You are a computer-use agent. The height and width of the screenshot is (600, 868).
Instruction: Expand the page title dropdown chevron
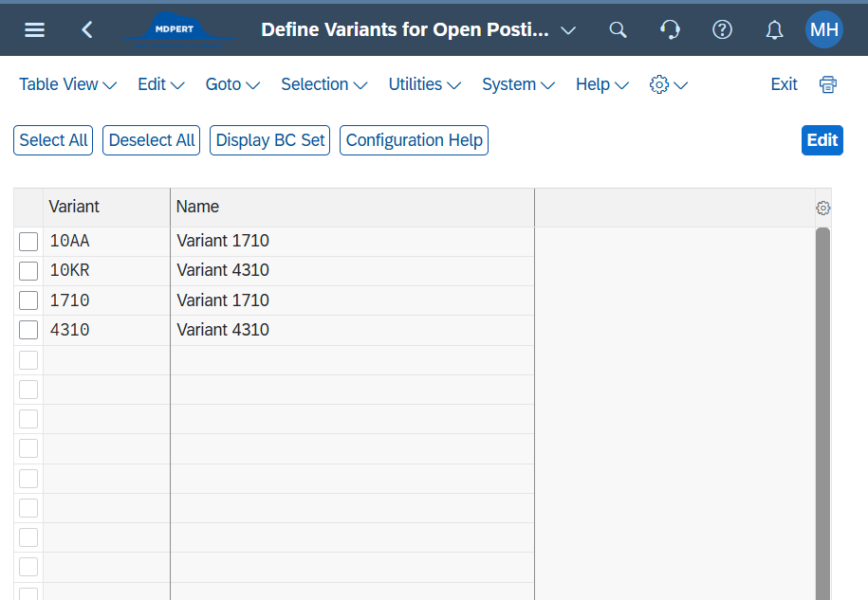click(x=568, y=30)
